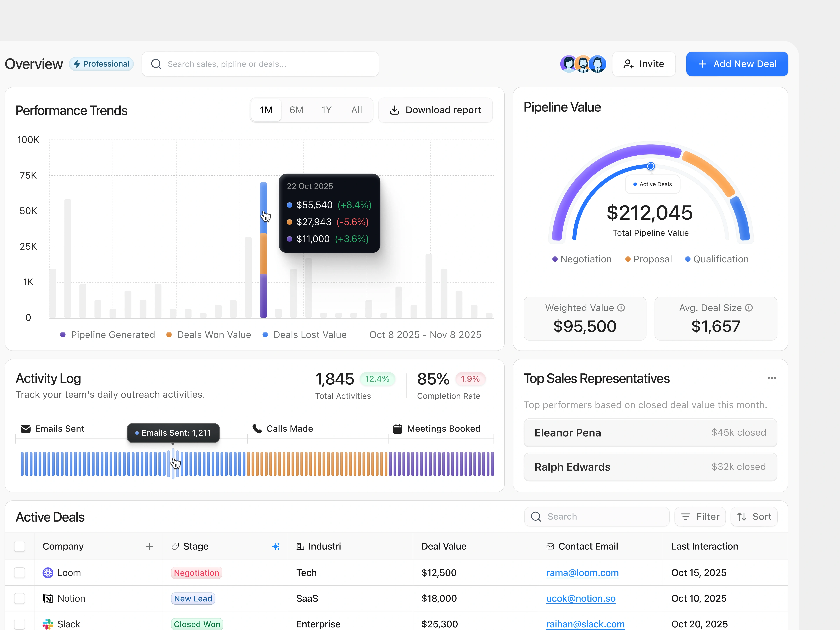The height and width of the screenshot is (630, 840).
Task: Open the rama@loom.com email link
Action: tap(582, 573)
